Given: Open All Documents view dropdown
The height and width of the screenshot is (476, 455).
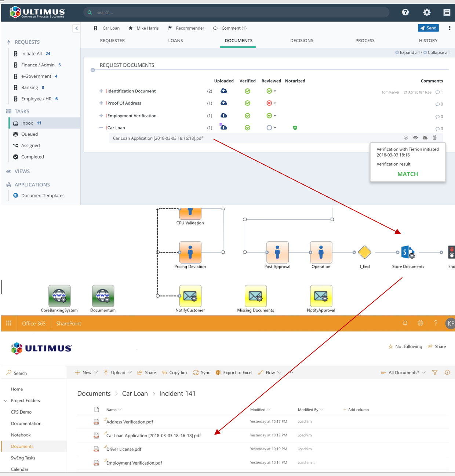Looking at the screenshot, I should (x=403, y=373).
